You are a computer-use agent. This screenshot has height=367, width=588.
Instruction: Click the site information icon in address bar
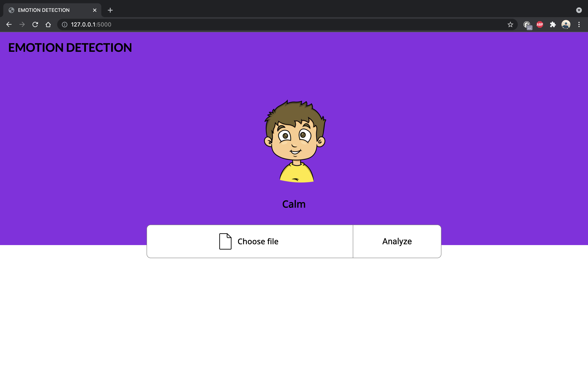pos(64,24)
